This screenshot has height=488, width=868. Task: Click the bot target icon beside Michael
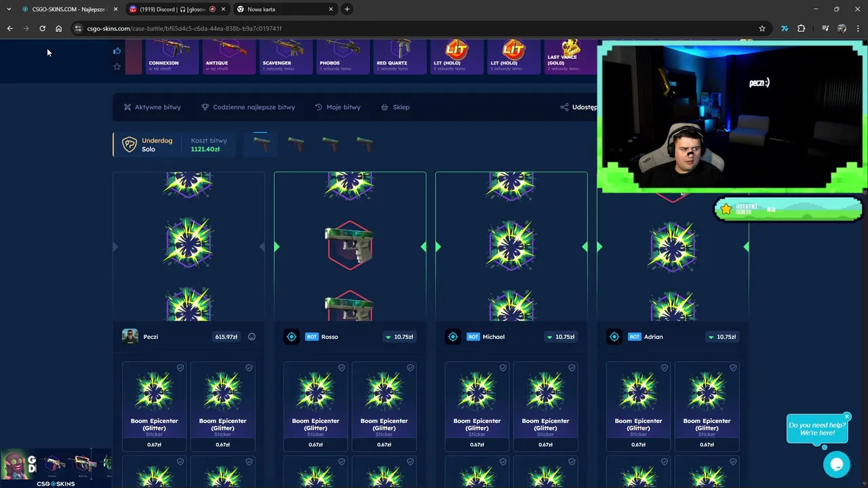coord(453,337)
